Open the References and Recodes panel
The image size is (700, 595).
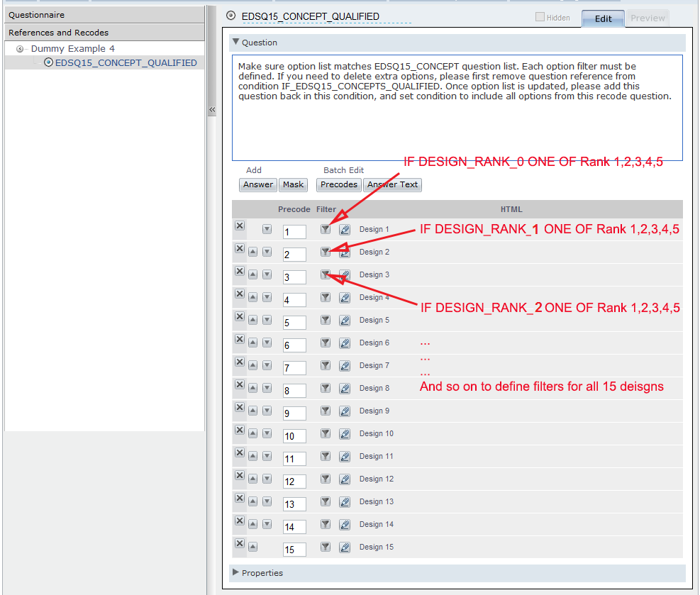(x=104, y=33)
